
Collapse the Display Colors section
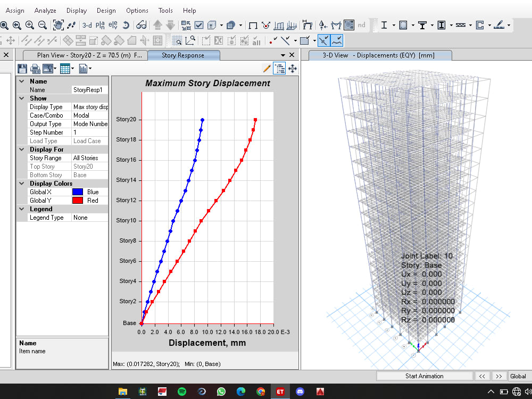click(21, 183)
